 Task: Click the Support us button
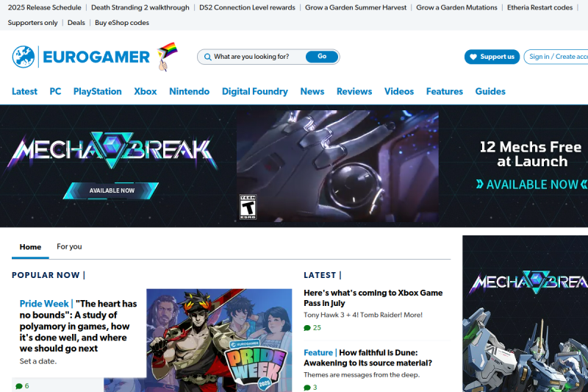click(492, 57)
